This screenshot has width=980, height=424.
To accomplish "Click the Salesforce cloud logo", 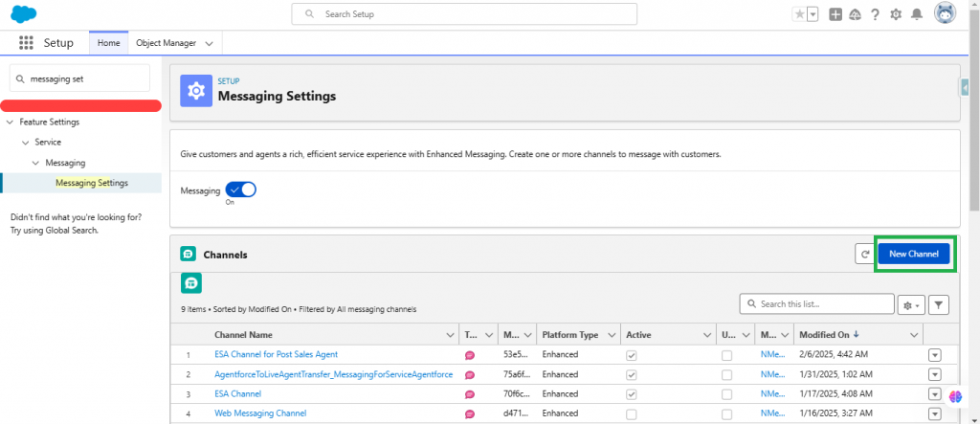I will click(x=24, y=13).
